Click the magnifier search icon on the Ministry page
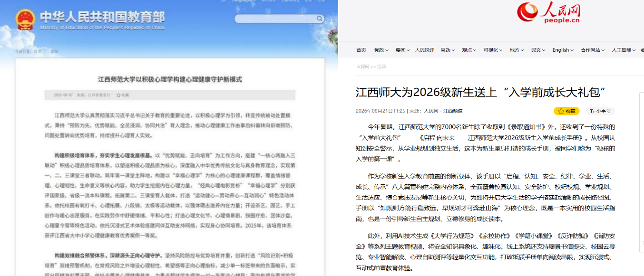The height and width of the screenshot is (276, 644). click(x=319, y=19)
